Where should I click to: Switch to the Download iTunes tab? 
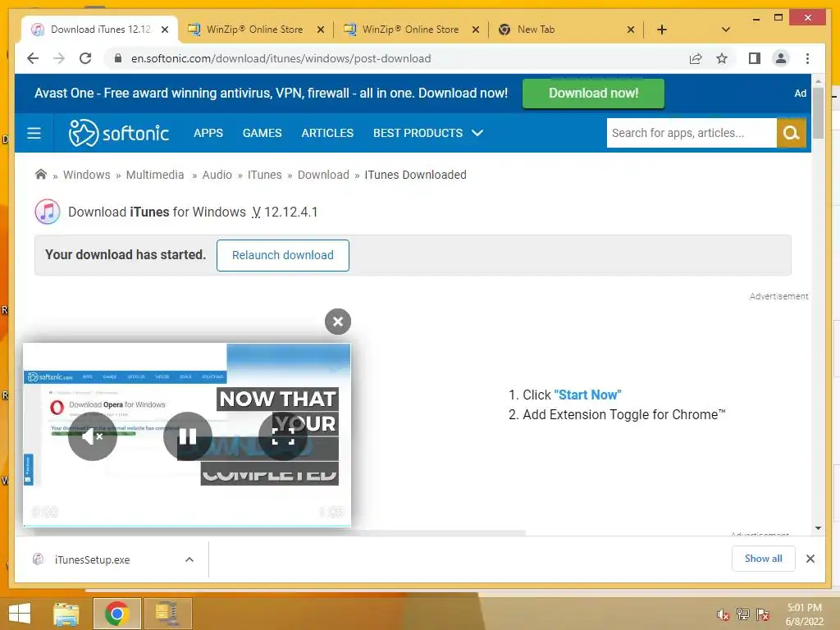(x=100, y=30)
